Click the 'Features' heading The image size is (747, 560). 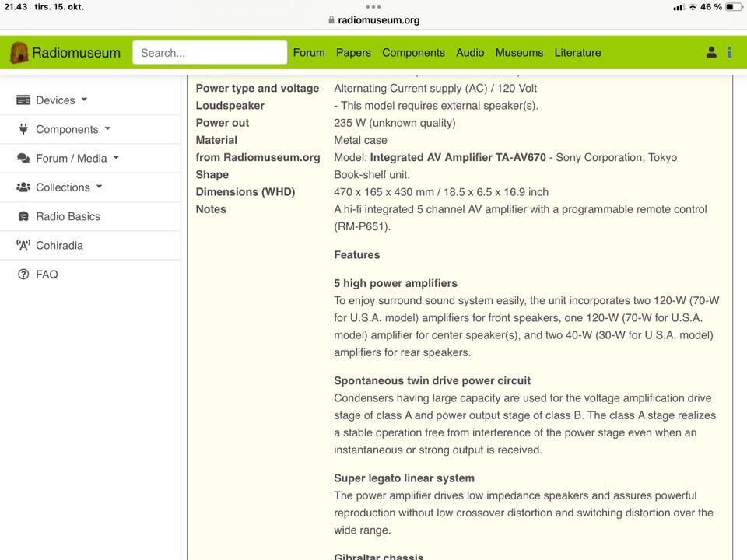click(357, 255)
